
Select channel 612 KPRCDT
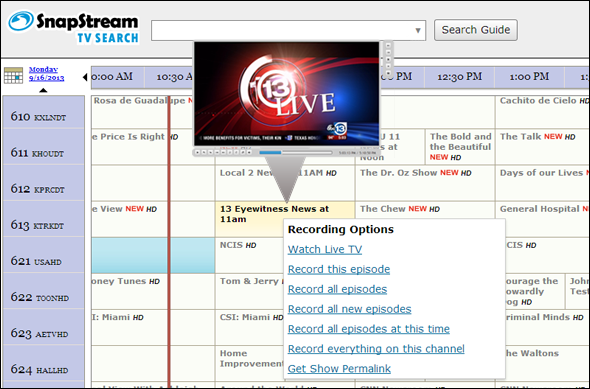coord(44,183)
